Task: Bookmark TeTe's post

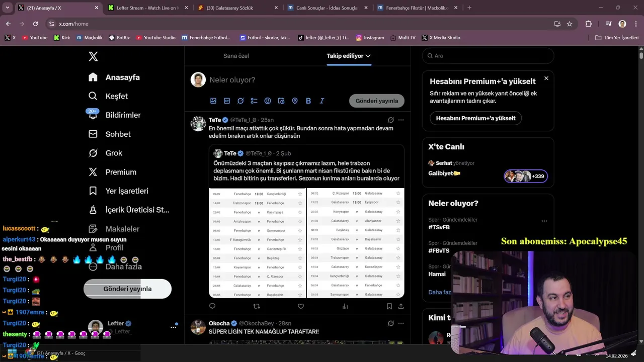Action: click(x=389, y=306)
